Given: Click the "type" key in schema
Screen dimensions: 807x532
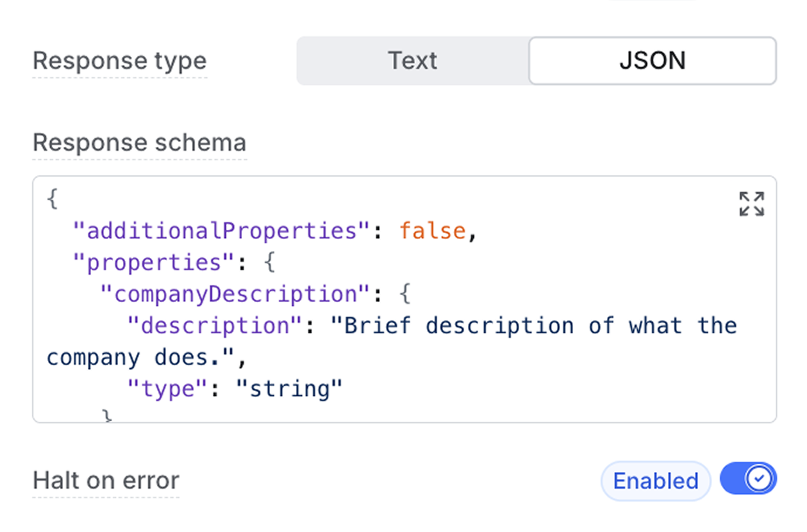Looking at the screenshot, I should pos(167,389).
